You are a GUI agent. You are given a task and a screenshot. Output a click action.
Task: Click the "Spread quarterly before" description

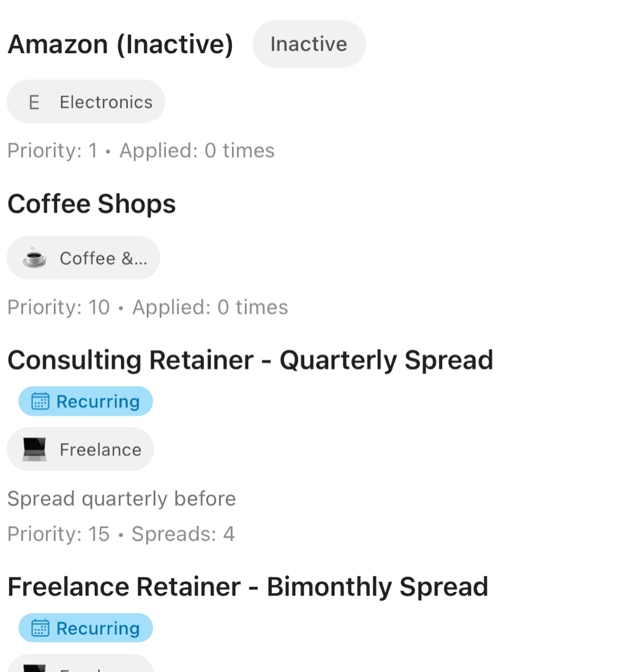click(x=122, y=499)
